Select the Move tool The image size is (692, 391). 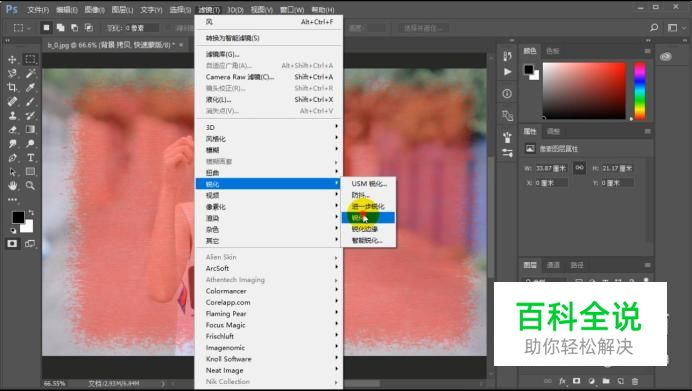click(12, 59)
